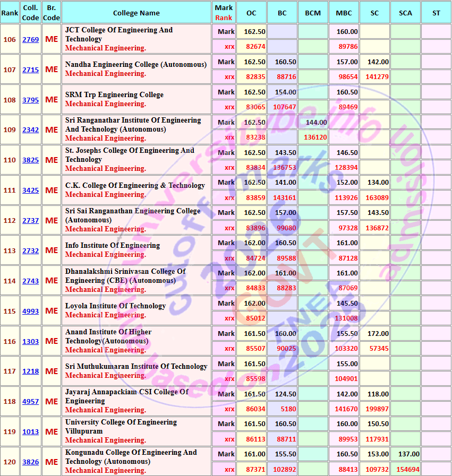The height and width of the screenshot is (476, 452).
Task: Select Anand Institute Of Higher Technology name
Action: pos(108,336)
